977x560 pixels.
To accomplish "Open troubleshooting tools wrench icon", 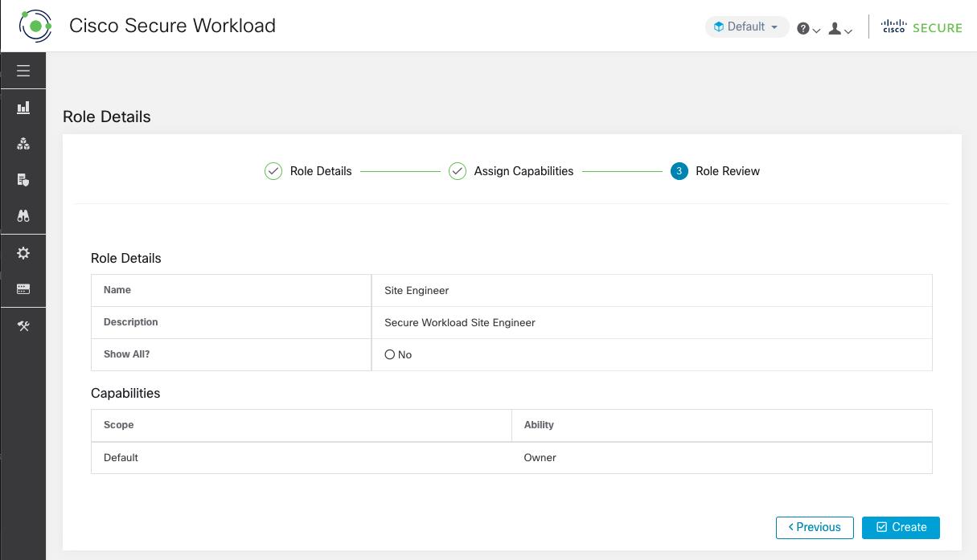I will pyautogui.click(x=23, y=326).
